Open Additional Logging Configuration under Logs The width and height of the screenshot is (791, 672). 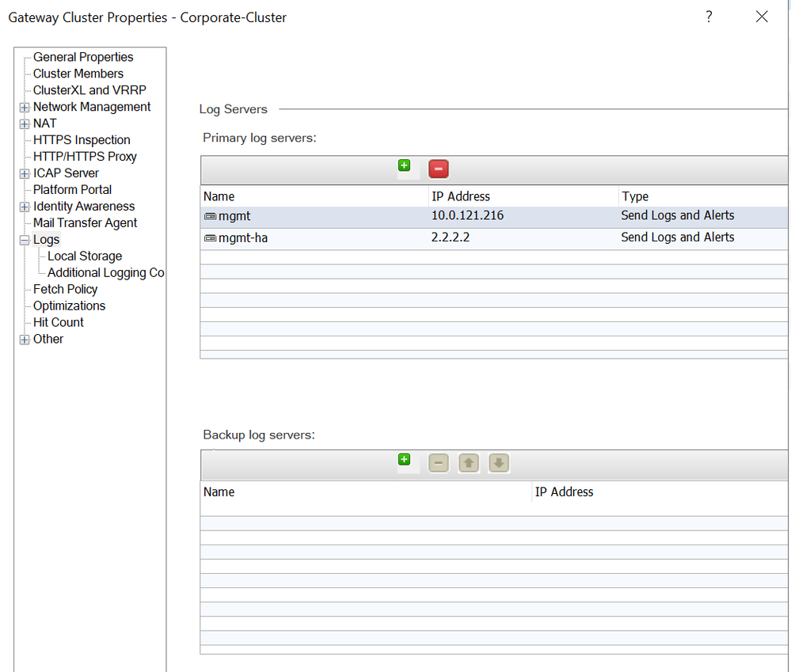[x=106, y=273]
